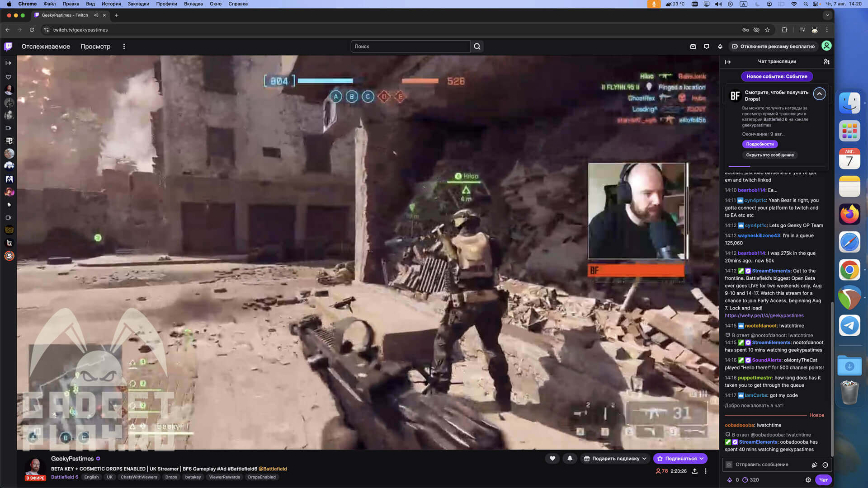This screenshot has width=868, height=488.
Task: Click Скрыть это сообщение button
Action: tap(769, 155)
